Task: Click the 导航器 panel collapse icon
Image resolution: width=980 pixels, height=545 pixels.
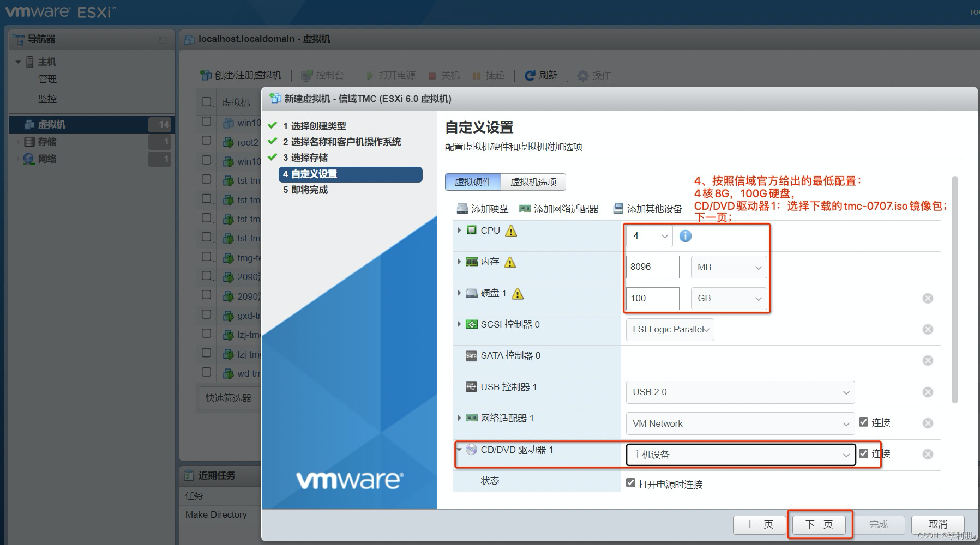Action: point(163,39)
